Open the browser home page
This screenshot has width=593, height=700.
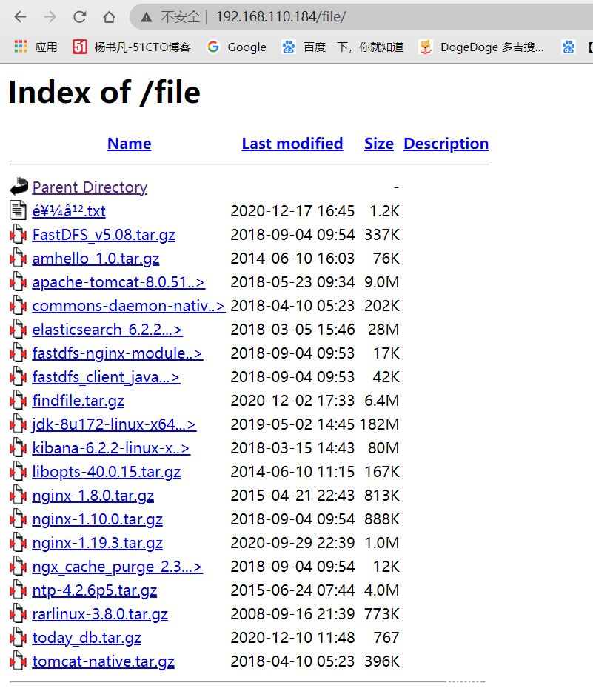(108, 16)
